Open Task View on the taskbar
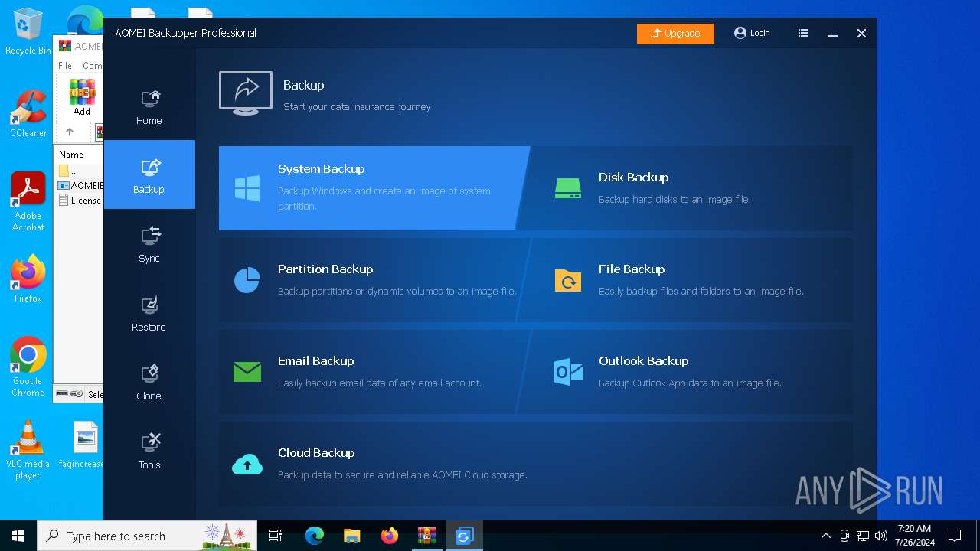Screen dimensions: 980x551 pos(276,536)
